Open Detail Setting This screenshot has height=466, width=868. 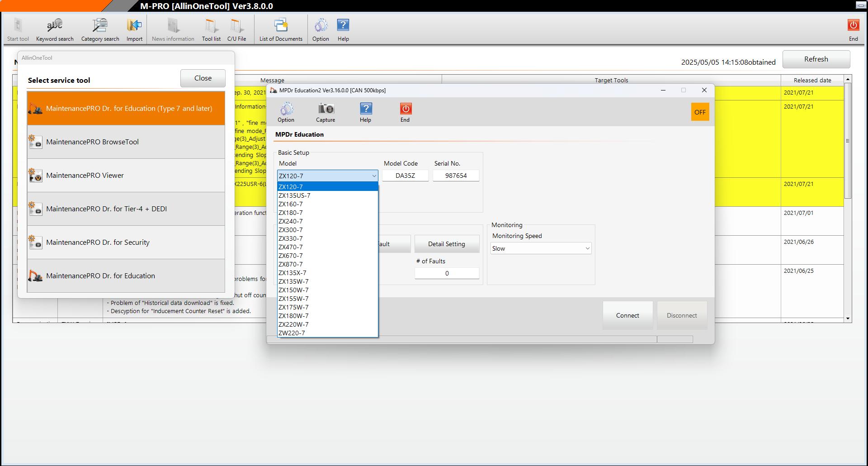point(447,244)
